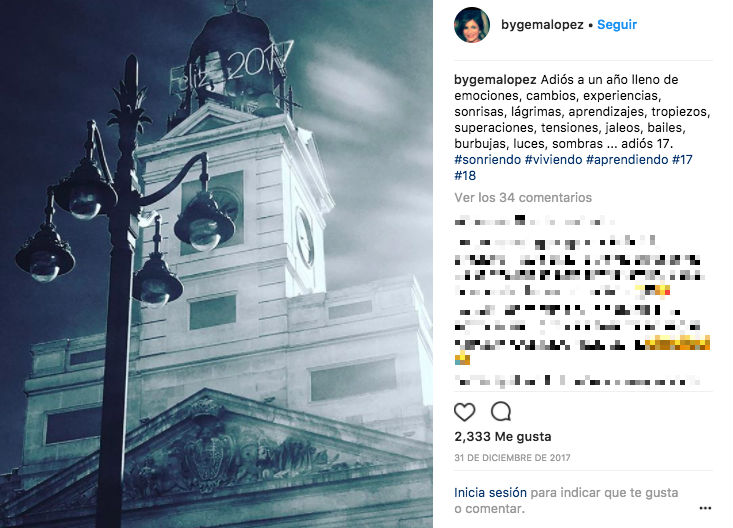Image resolution: width=733 pixels, height=528 pixels.
Task: View the 2,333 Me gusta likes list
Action: [x=503, y=436]
